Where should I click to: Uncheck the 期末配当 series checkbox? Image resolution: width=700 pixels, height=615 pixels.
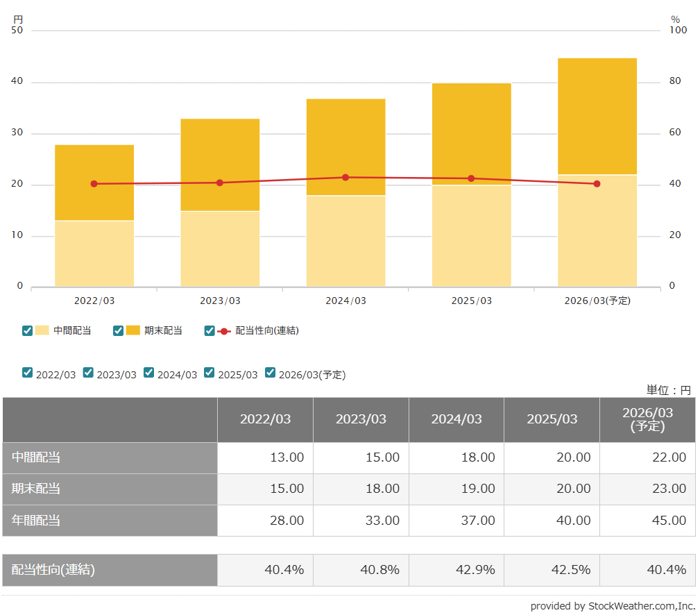point(119,330)
